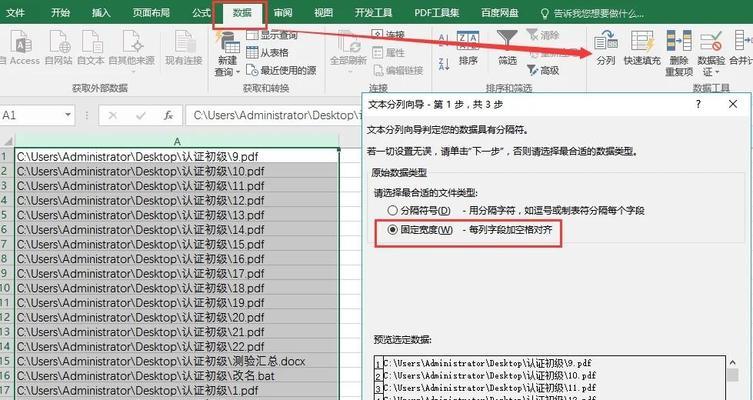The width and height of the screenshot is (753, 400).
Task: Sort ascending with A-Z icon
Action: pos(444,38)
